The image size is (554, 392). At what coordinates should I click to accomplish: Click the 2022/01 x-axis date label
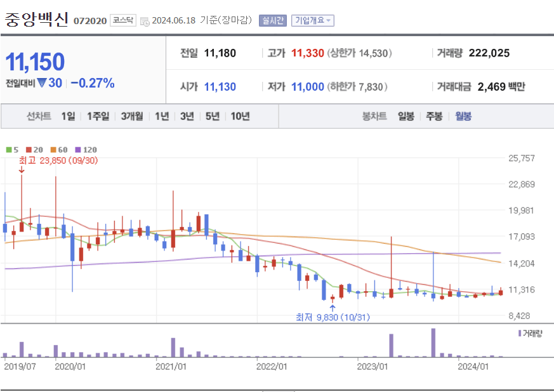point(272,367)
